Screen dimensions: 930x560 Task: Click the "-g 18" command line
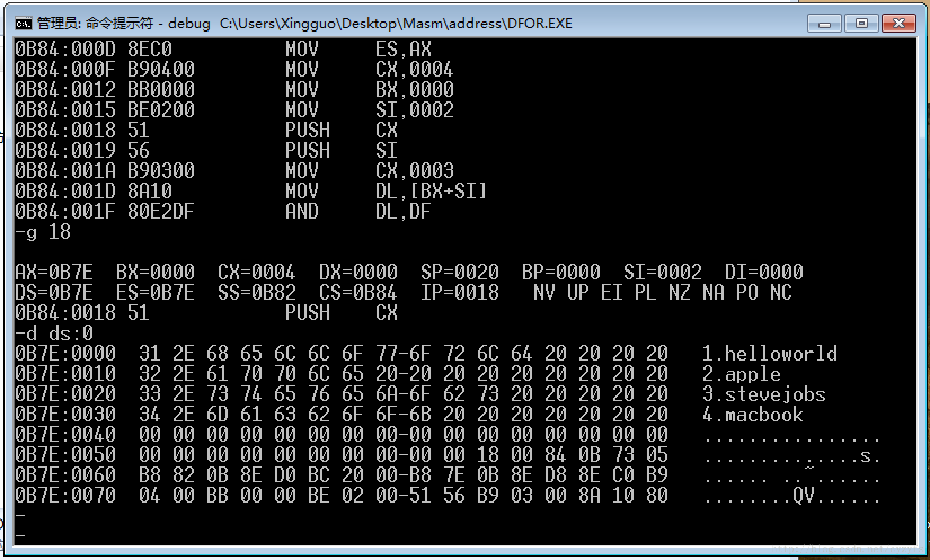(x=43, y=232)
